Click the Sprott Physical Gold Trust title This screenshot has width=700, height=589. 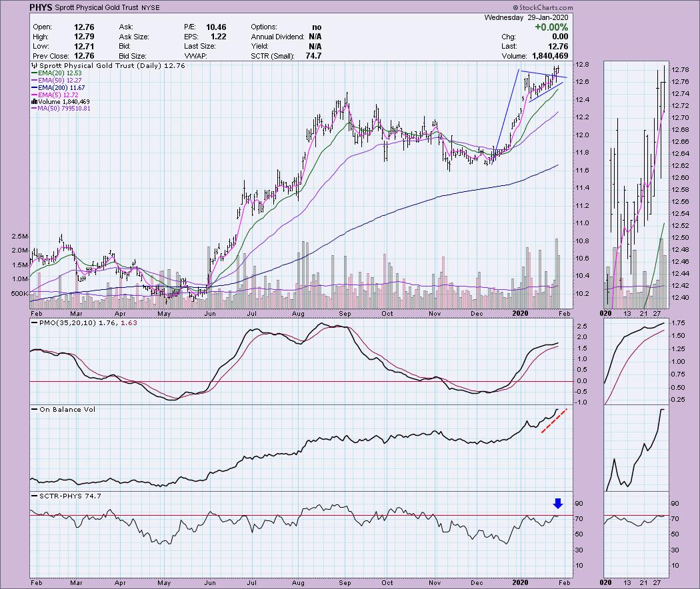coord(98,7)
